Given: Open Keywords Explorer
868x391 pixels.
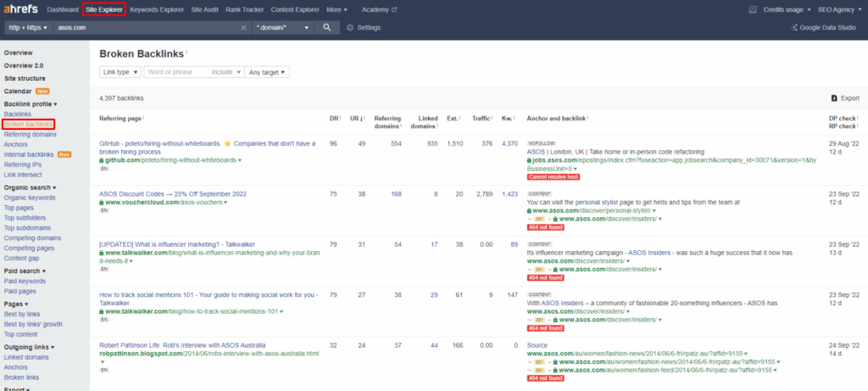Looking at the screenshot, I should click(157, 9).
